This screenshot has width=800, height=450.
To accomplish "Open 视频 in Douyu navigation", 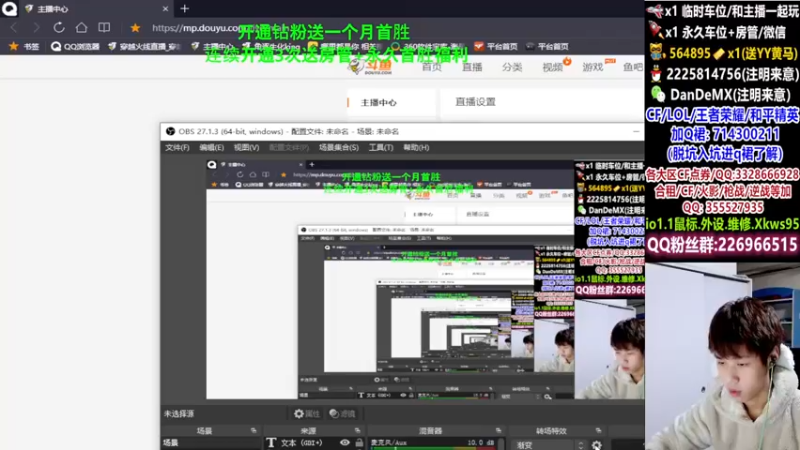I will point(553,67).
